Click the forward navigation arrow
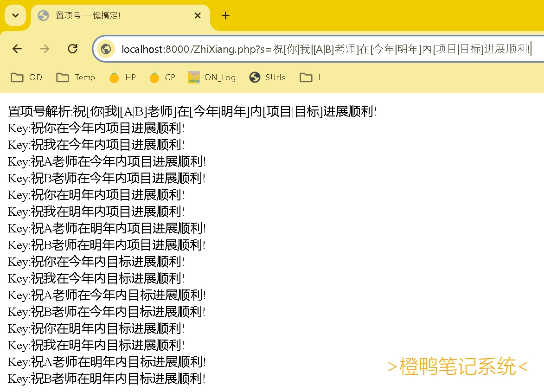Viewport: 544px width, 392px height. pyautogui.click(x=44, y=49)
